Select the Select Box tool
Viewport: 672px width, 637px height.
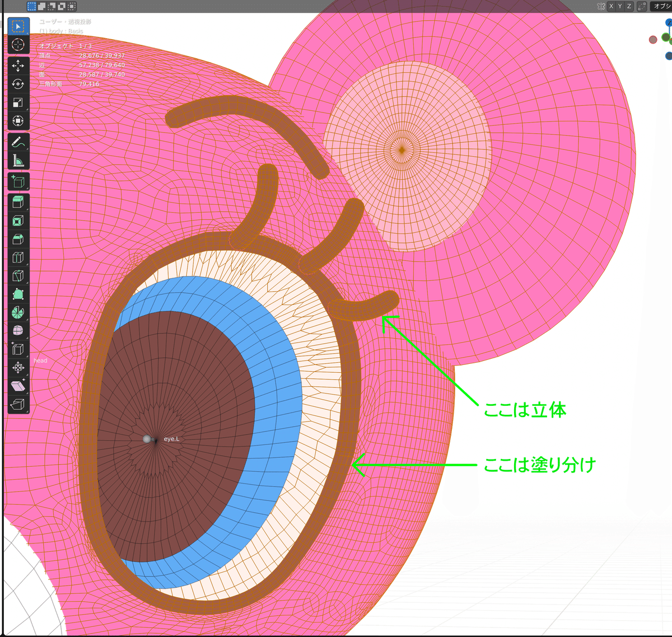click(18, 26)
